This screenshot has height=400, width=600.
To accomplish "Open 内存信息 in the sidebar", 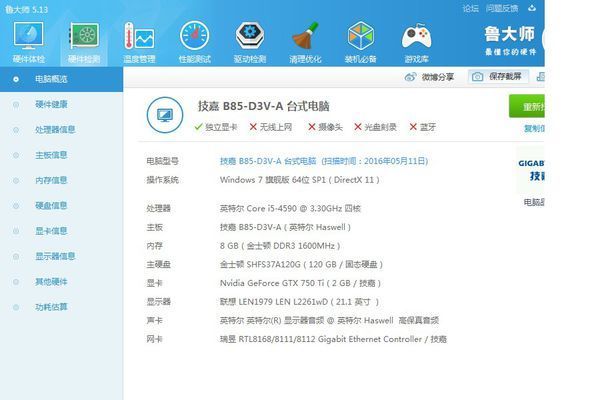I will pyautogui.click(x=51, y=180).
